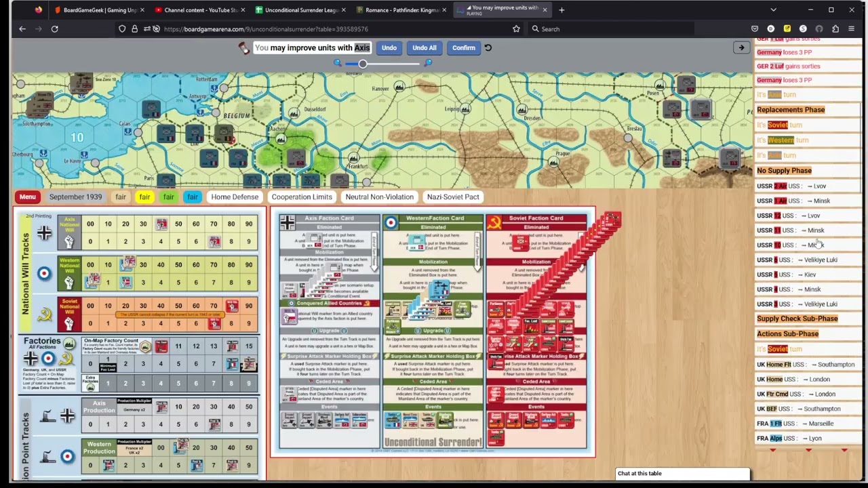The height and width of the screenshot is (488, 868).
Task: Click the log panel collapse arrow button
Action: (741, 47)
